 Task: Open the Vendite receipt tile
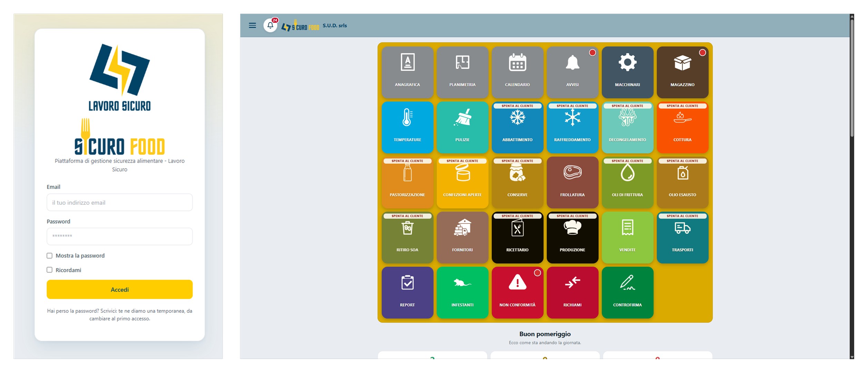click(627, 237)
